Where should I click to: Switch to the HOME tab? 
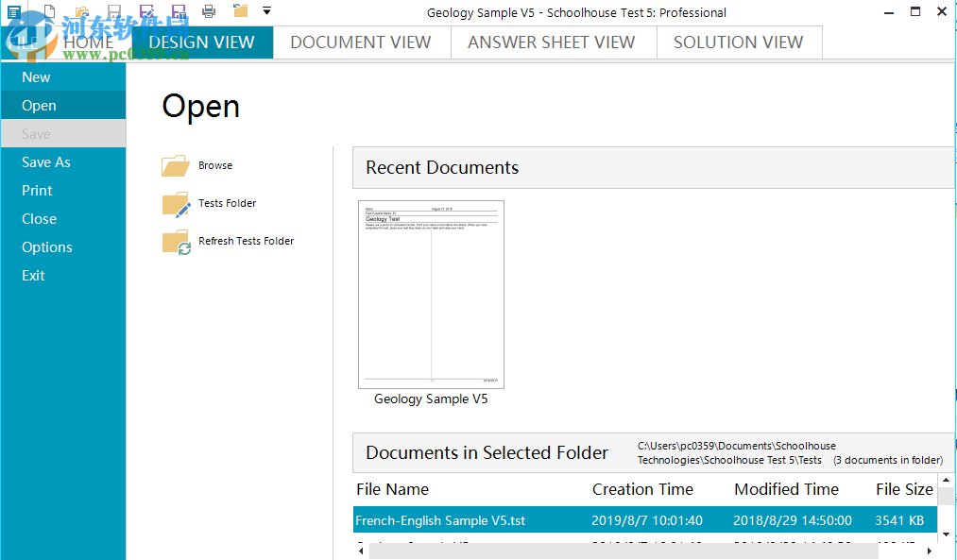tap(89, 42)
